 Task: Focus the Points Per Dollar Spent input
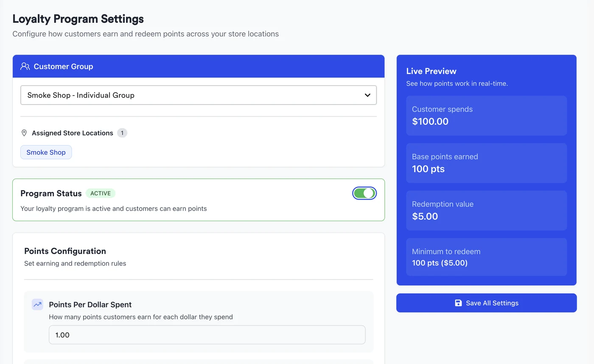tap(207, 335)
